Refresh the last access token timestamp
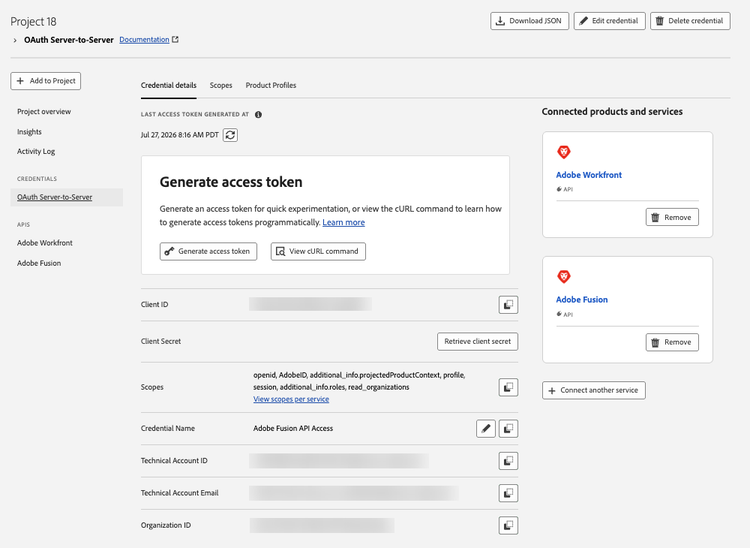 (x=230, y=135)
